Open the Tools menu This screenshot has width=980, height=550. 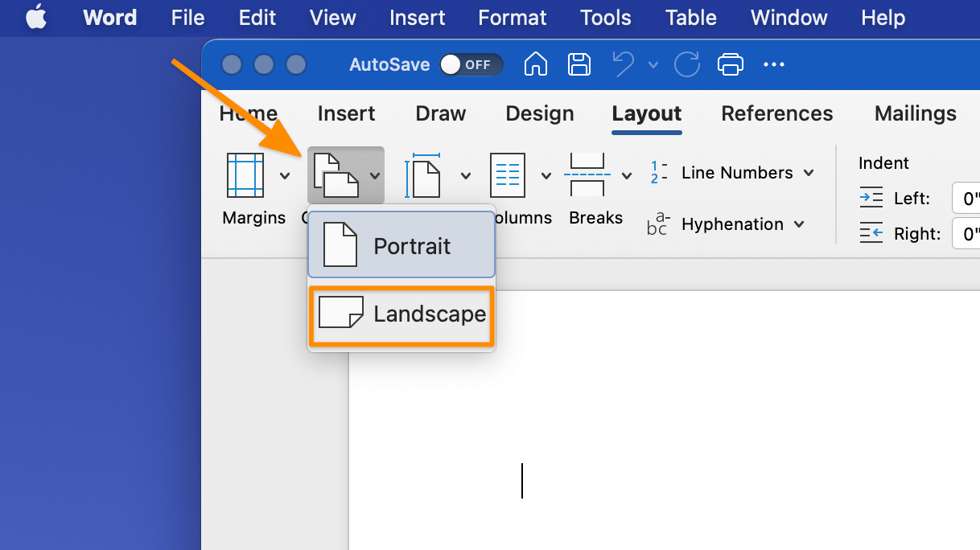coord(606,18)
